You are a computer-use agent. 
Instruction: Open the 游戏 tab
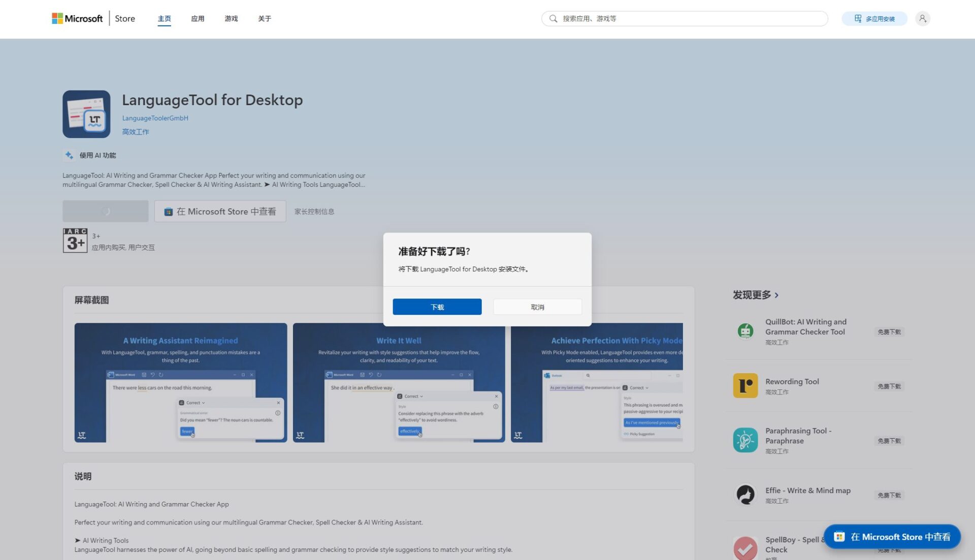click(231, 19)
